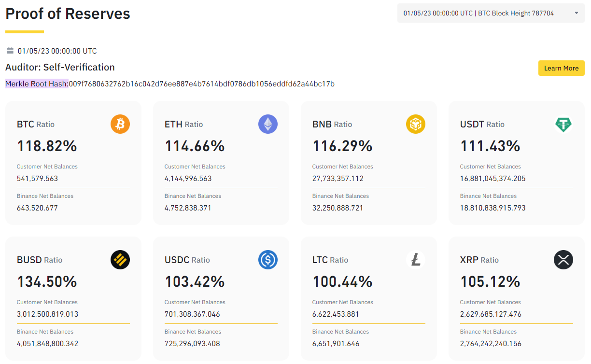Click the BUSD coin icon
The width and height of the screenshot is (591, 364).
click(x=120, y=260)
